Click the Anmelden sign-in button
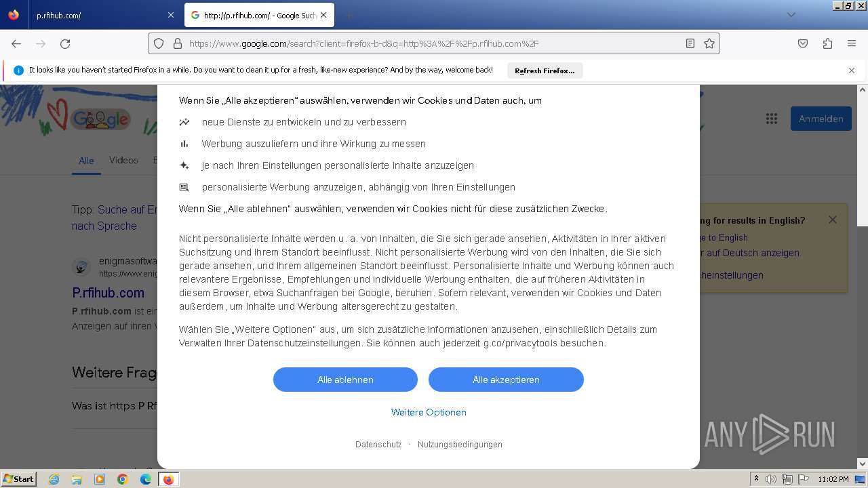868x488 pixels. coord(821,119)
